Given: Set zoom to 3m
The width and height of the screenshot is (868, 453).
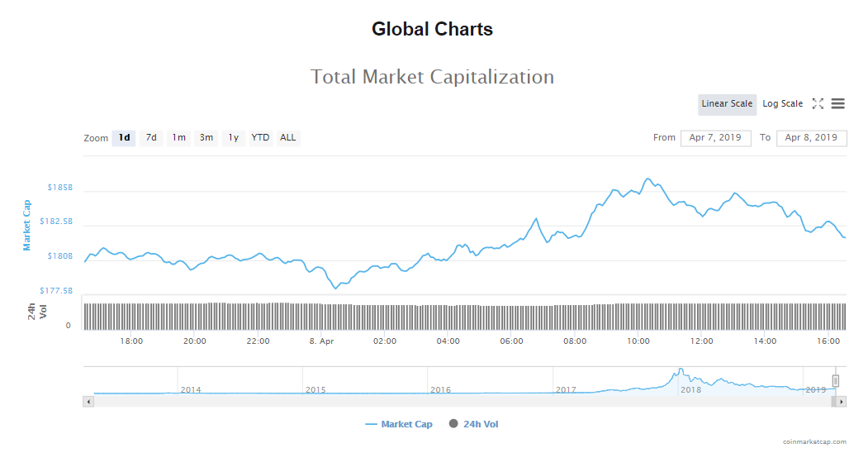Looking at the screenshot, I should click(206, 138).
